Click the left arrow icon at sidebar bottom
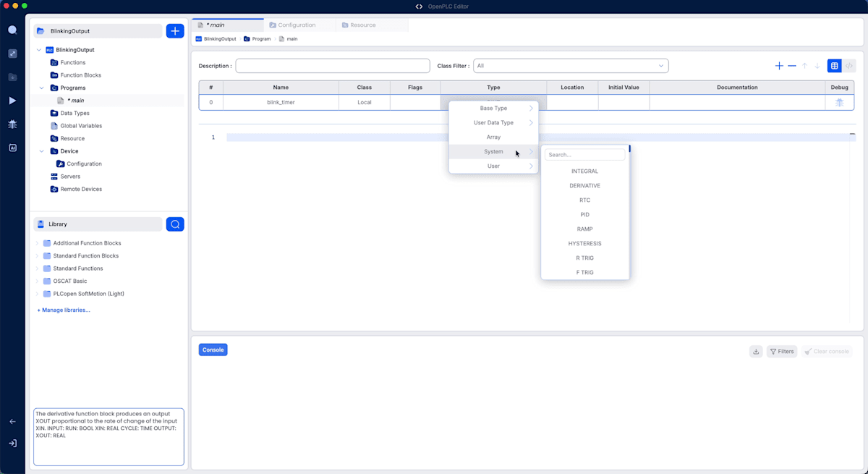Screen dimensions: 868x474 pyautogui.click(x=12, y=422)
